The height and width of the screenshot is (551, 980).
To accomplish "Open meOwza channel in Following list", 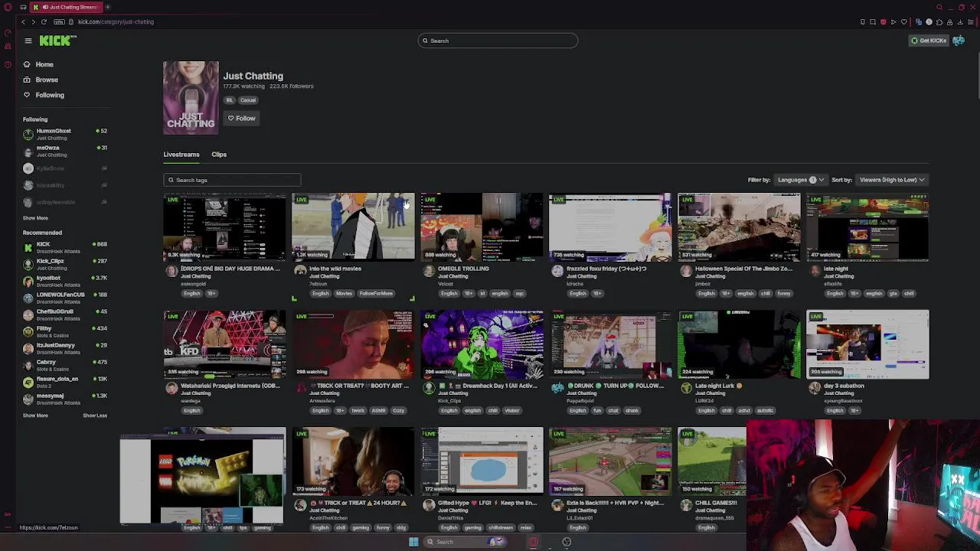I will tap(65, 151).
